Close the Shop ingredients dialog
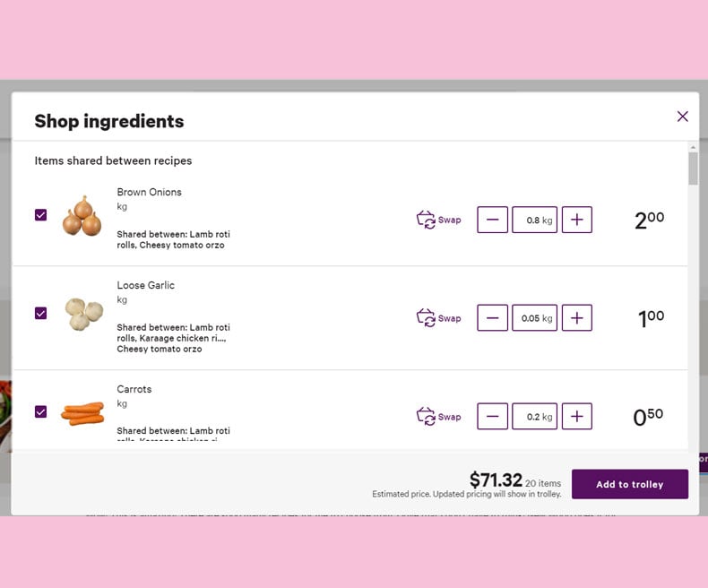The image size is (708, 588). pyautogui.click(x=682, y=117)
